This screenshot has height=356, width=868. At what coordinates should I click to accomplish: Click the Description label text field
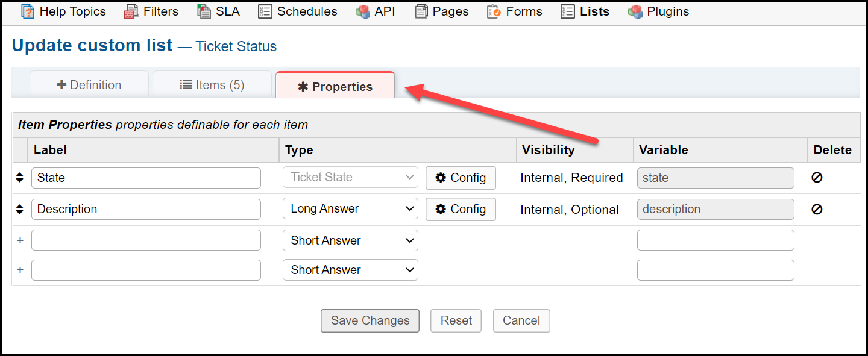click(x=146, y=209)
